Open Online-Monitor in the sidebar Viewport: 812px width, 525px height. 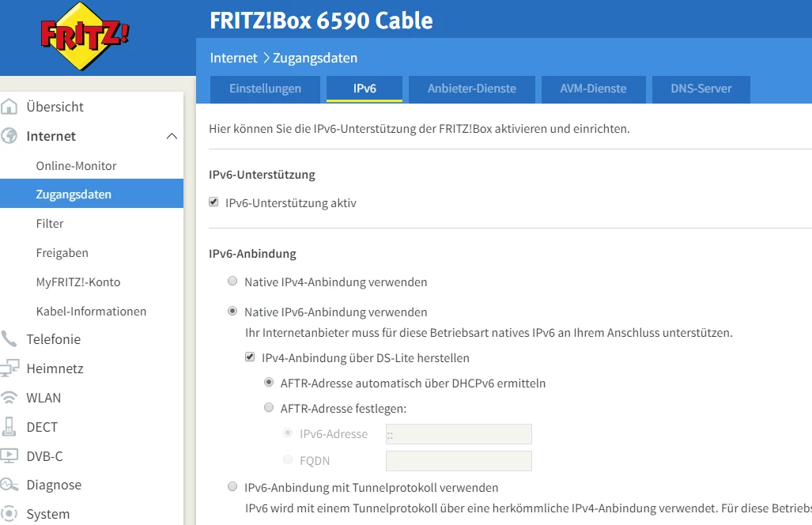(x=76, y=166)
